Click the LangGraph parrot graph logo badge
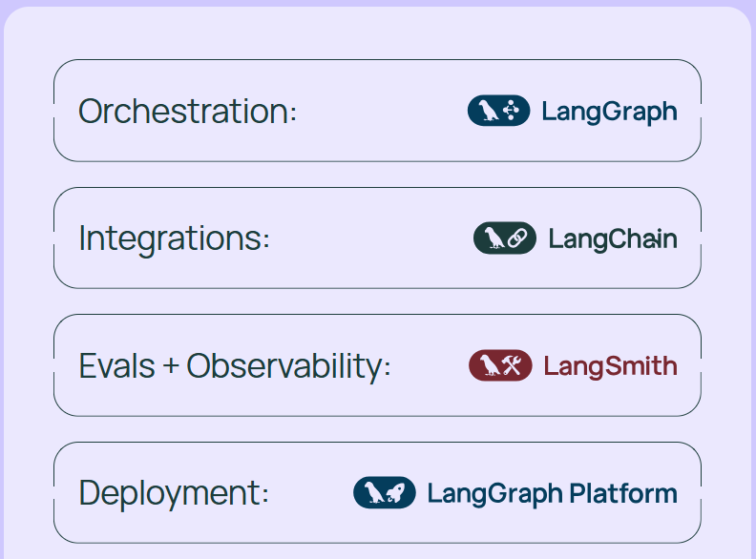 pyautogui.click(x=498, y=111)
